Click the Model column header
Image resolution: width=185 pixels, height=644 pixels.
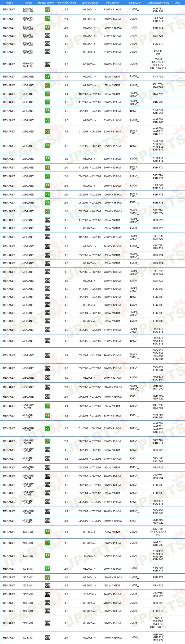[x=28, y=3]
